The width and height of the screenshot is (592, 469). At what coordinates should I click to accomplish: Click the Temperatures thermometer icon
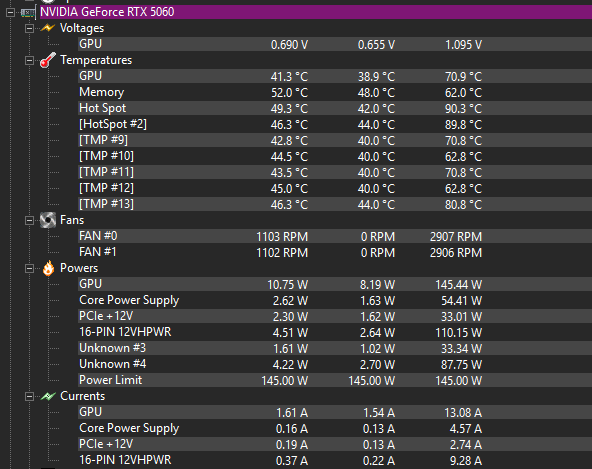(x=48, y=60)
